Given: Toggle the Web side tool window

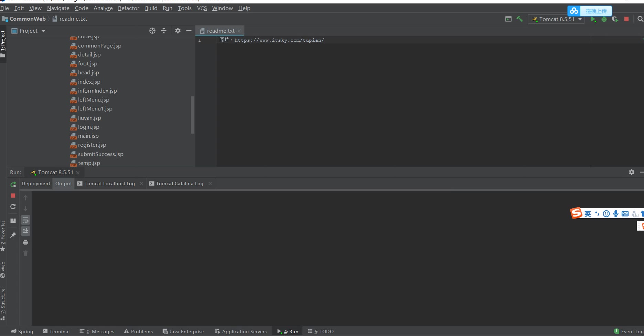Looking at the screenshot, I should coord(3,270).
